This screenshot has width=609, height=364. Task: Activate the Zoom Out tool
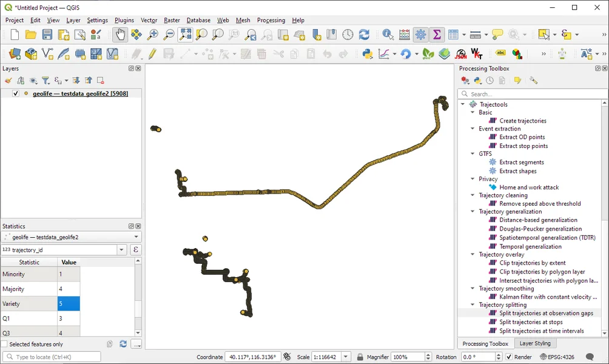click(169, 35)
